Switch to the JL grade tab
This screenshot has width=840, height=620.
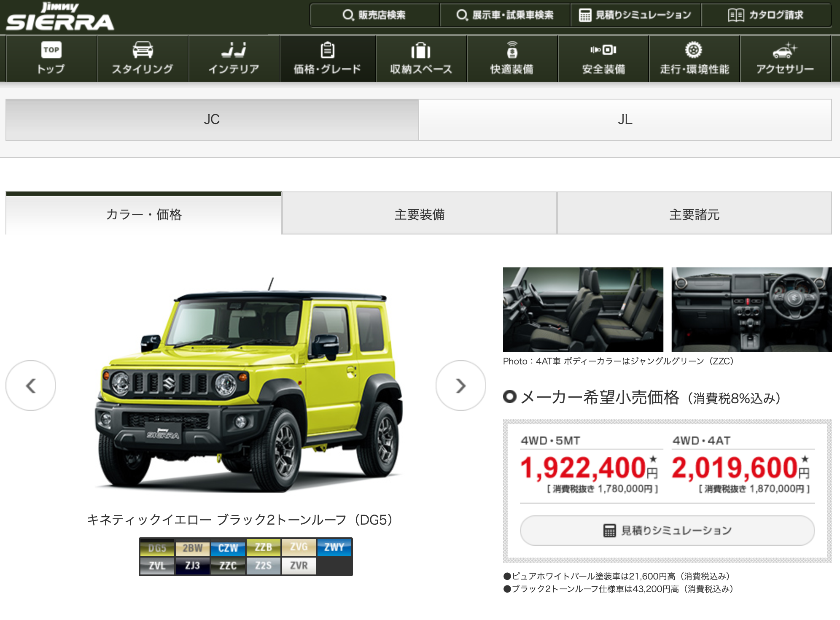pos(625,120)
